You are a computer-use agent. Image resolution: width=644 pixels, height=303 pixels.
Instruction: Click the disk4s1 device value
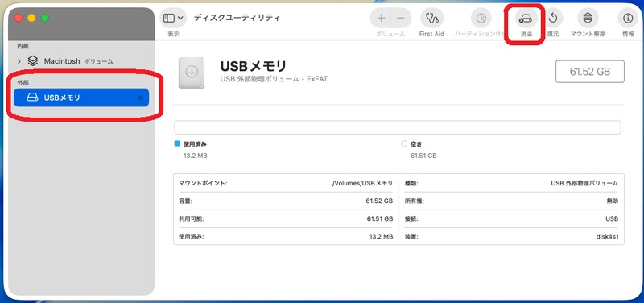(607, 237)
